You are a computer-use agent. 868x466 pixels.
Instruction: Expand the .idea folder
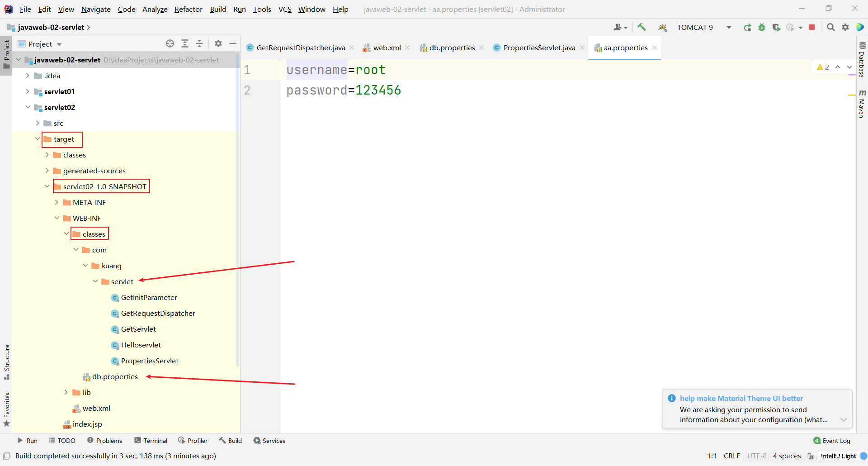(x=28, y=76)
